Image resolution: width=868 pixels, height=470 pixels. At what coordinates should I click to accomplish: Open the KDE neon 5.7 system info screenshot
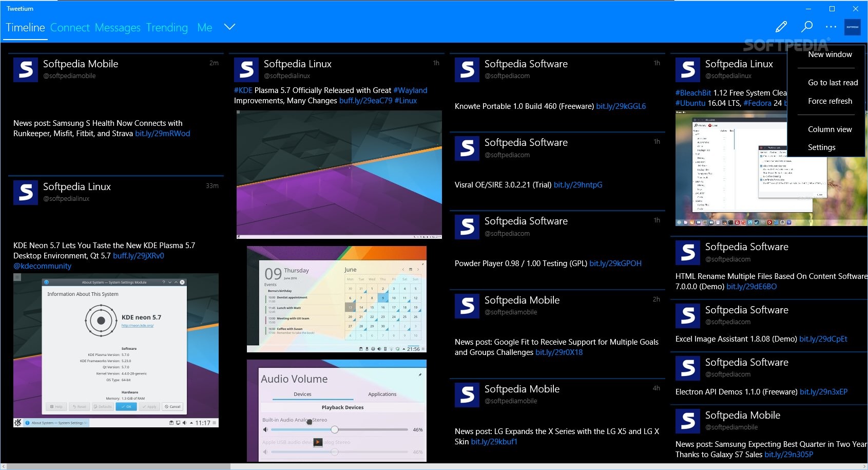coord(116,350)
